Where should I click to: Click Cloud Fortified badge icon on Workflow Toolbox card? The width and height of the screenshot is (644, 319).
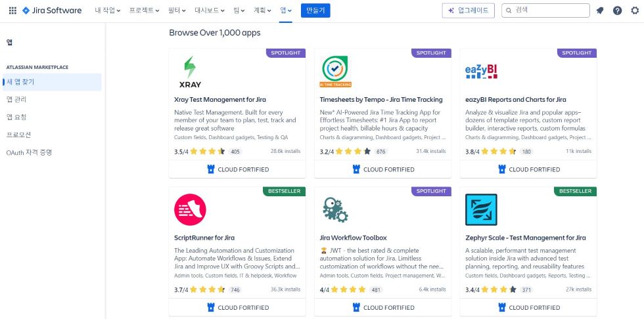[x=356, y=308]
